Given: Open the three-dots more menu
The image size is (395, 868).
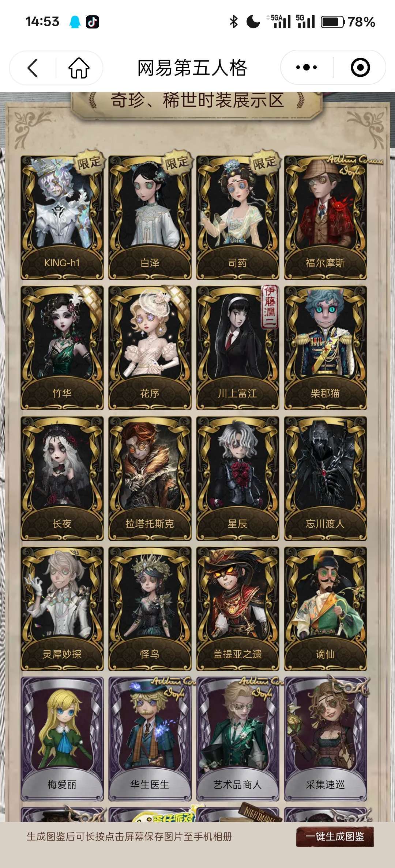Looking at the screenshot, I should pos(306,67).
